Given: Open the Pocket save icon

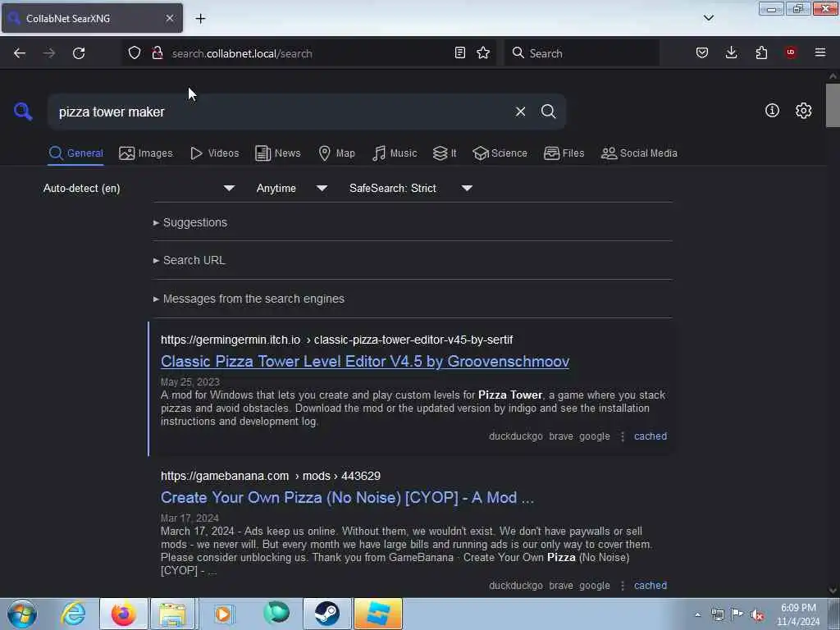Looking at the screenshot, I should pos(702,52).
